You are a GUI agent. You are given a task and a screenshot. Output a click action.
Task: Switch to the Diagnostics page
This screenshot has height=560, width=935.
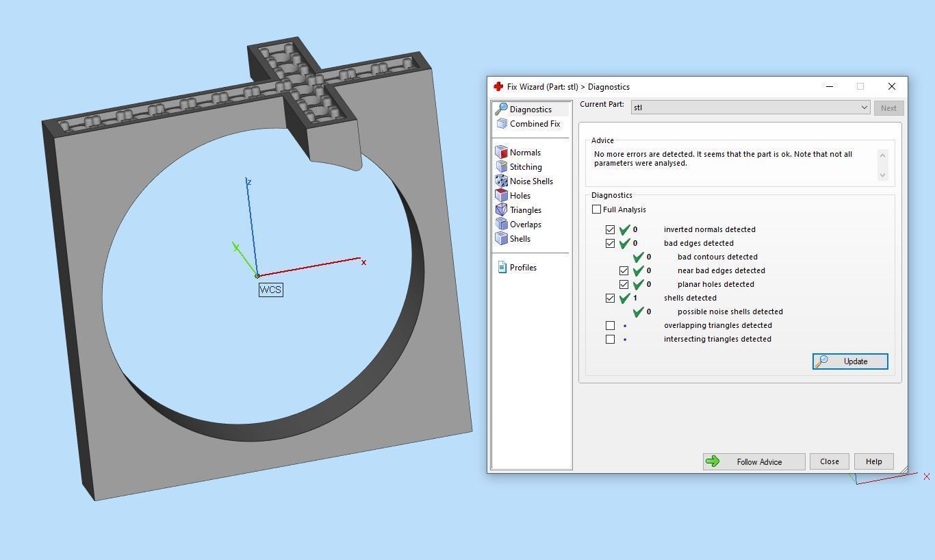[x=530, y=110]
